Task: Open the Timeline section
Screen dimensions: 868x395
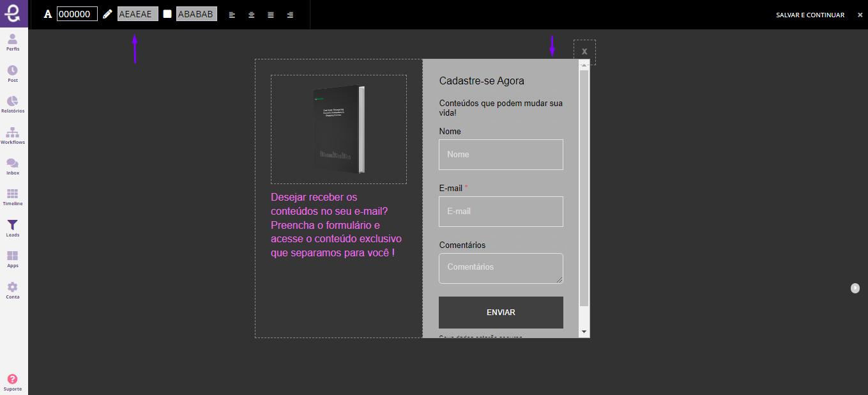Action: (13, 197)
